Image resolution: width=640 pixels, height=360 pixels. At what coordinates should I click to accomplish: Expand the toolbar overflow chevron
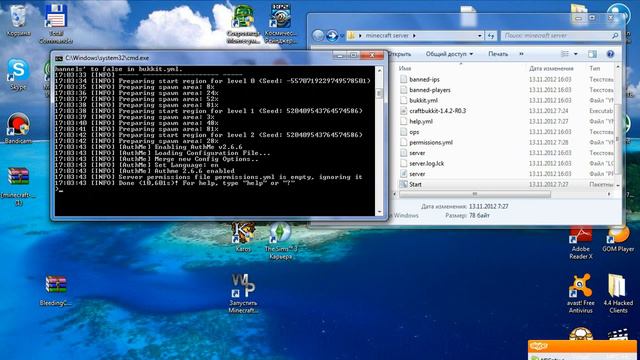[x=521, y=54]
